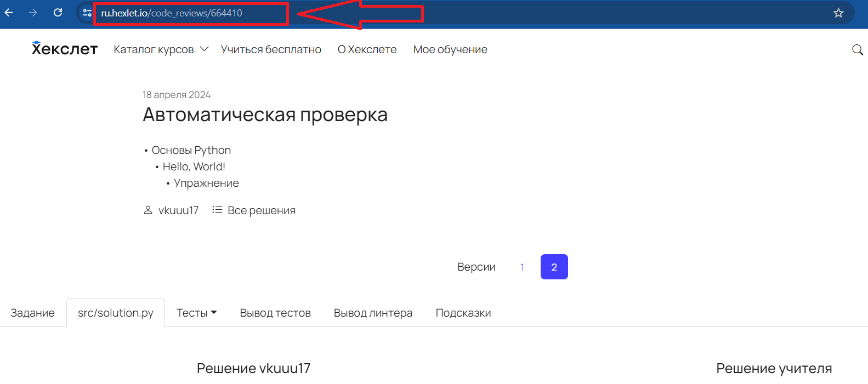Open the Тесты dropdown tab
The width and height of the screenshot is (868, 384).
coord(196,313)
